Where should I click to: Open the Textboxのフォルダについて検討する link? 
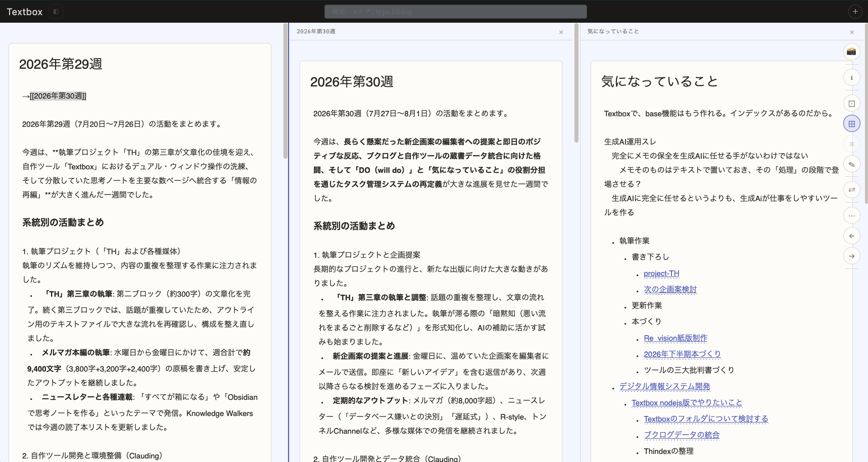point(706,419)
